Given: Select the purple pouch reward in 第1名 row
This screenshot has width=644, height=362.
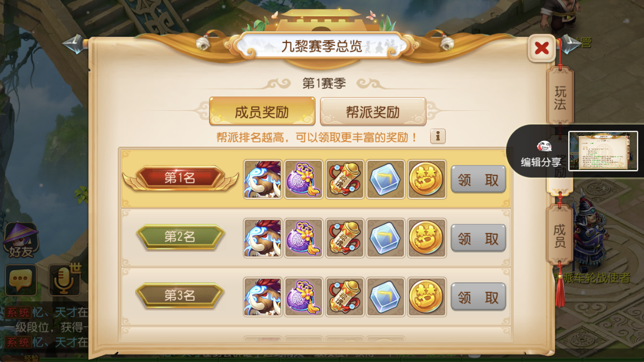Looking at the screenshot, I should click(304, 180).
